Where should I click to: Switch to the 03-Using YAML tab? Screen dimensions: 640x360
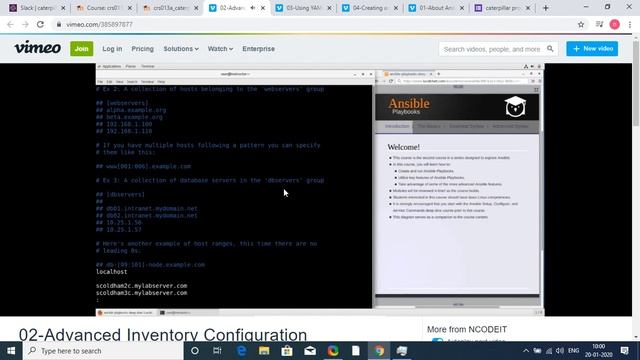coord(303,8)
